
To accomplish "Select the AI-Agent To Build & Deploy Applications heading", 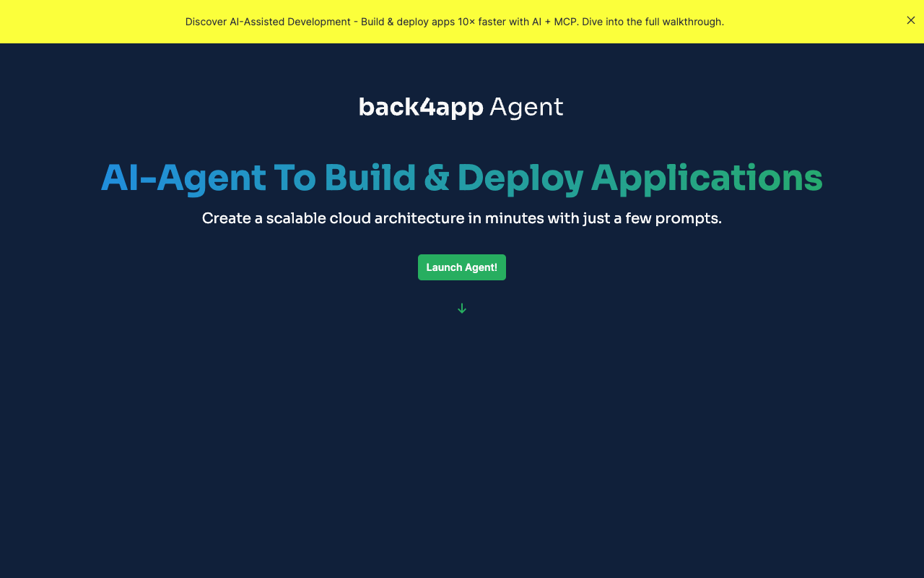I will click(462, 178).
